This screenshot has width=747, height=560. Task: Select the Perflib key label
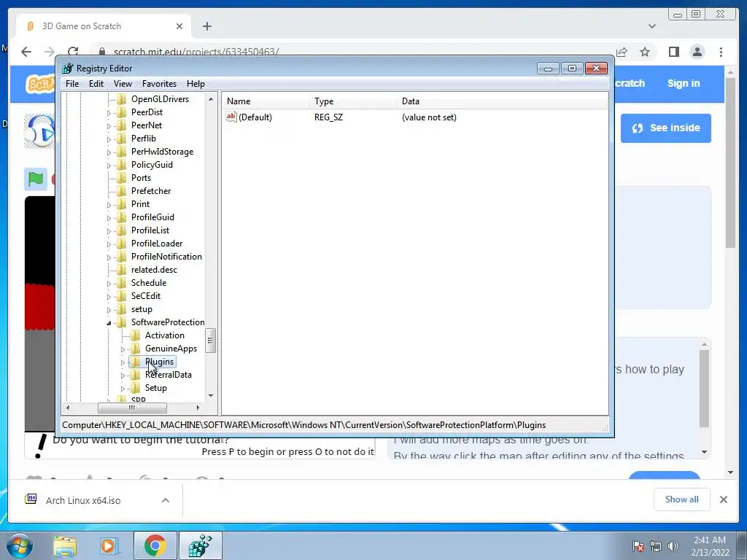pos(144,139)
